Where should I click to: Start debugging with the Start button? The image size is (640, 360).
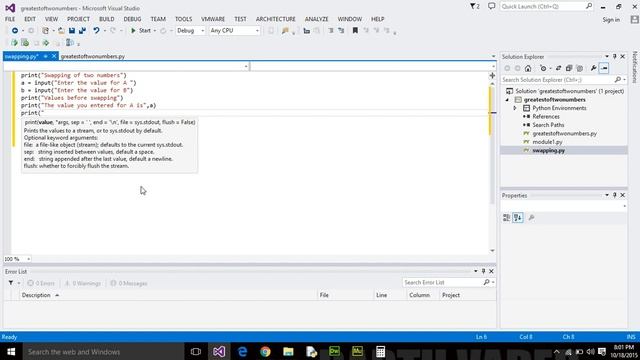click(x=141, y=31)
